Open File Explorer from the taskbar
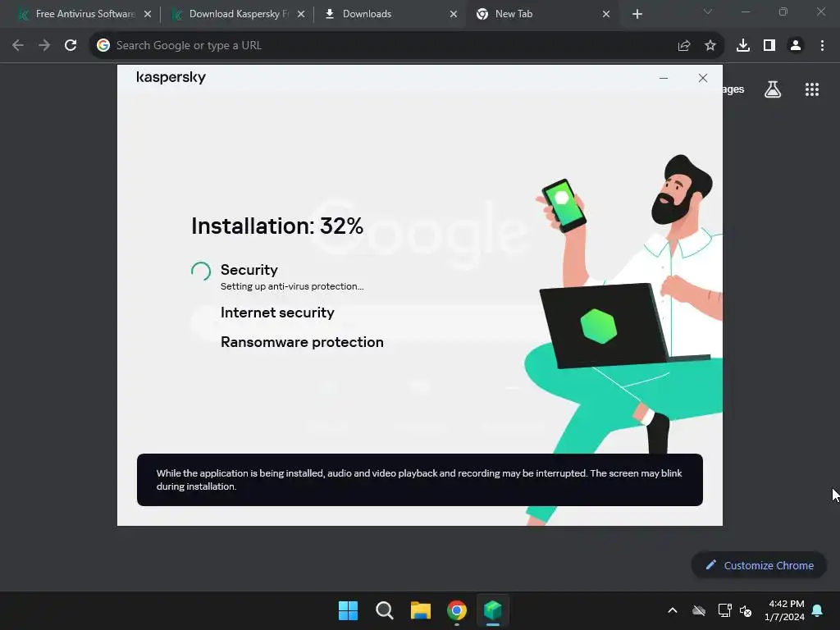This screenshot has width=840, height=630. point(421,610)
